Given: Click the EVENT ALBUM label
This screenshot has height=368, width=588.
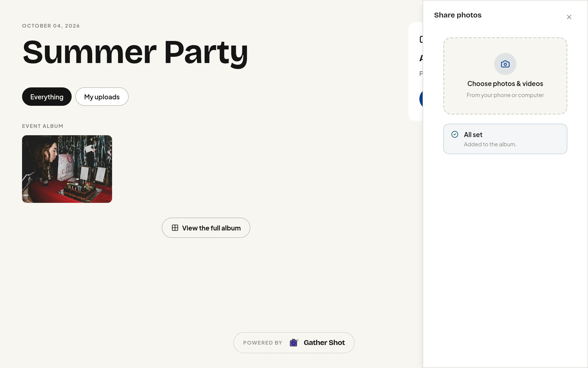Looking at the screenshot, I should [x=42, y=126].
